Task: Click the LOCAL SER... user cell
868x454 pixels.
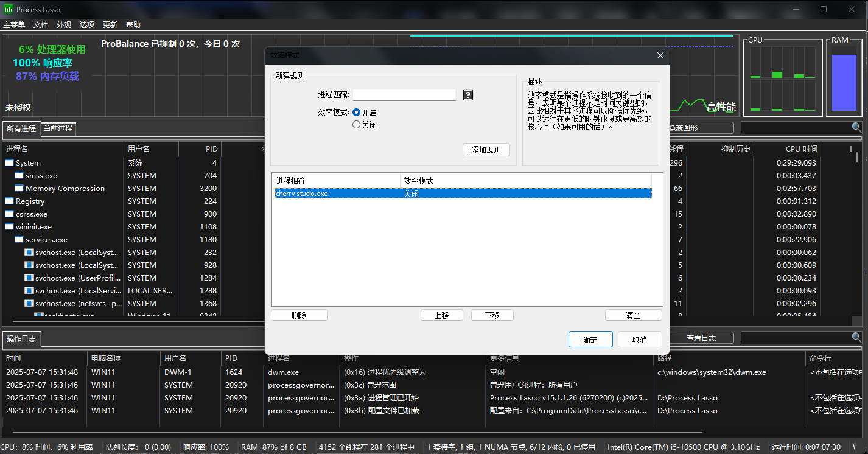Action: tap(150, 291)
